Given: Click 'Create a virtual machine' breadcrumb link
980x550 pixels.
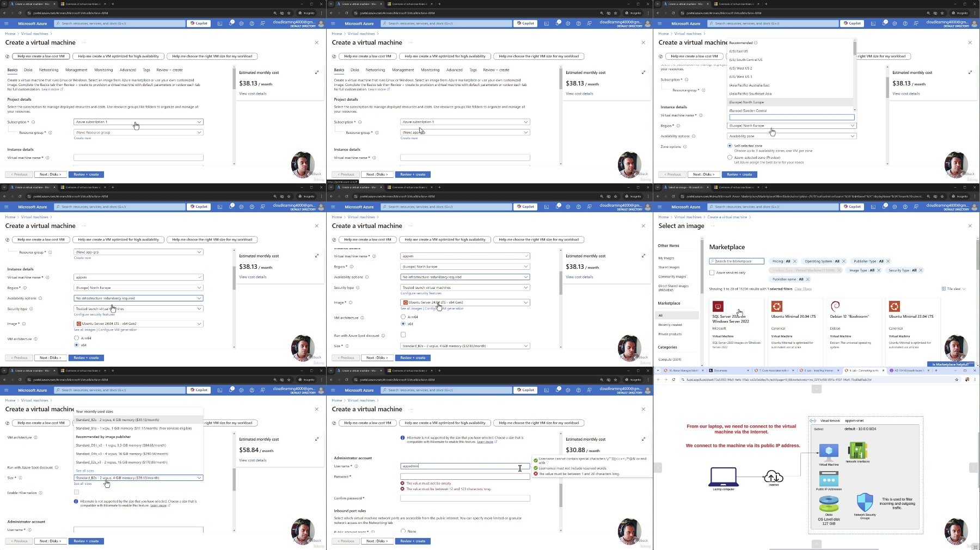Looking at the screenshot, I should 727,217.
